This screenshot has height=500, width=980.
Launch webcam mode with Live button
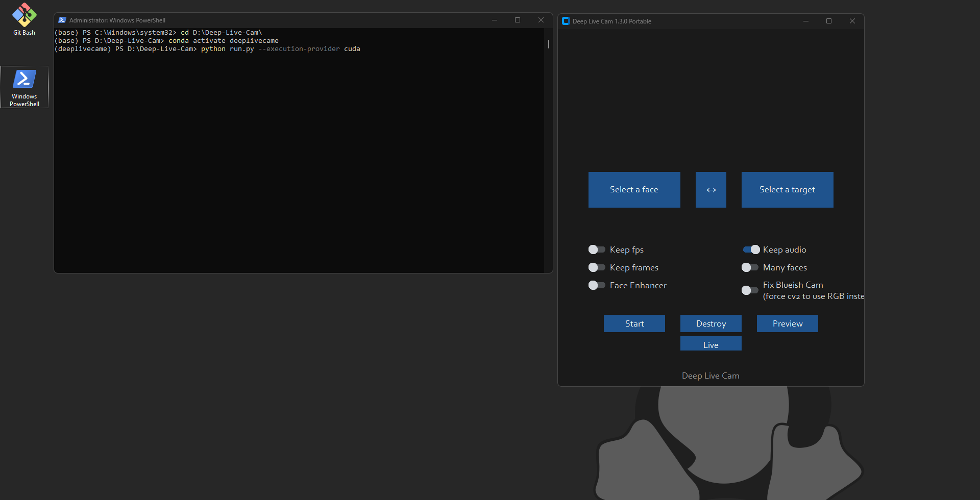[710, 344]
